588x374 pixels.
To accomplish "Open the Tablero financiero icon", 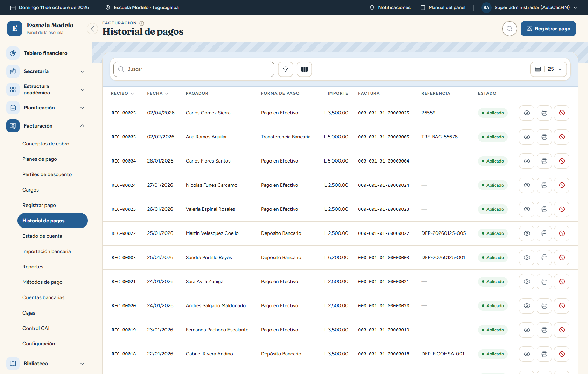I will pyautogui.click(x=13, y=53).
